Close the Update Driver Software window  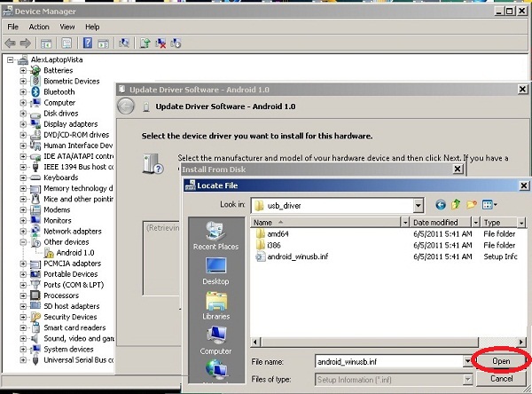pyautogui.click(x=522, y=90)
